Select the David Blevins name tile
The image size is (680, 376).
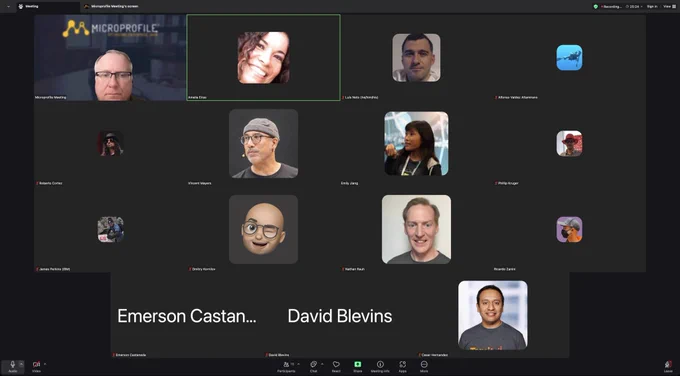(340, 316)
